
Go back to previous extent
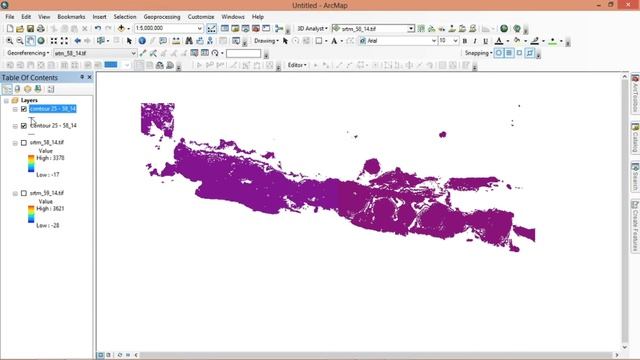point(78,41)
